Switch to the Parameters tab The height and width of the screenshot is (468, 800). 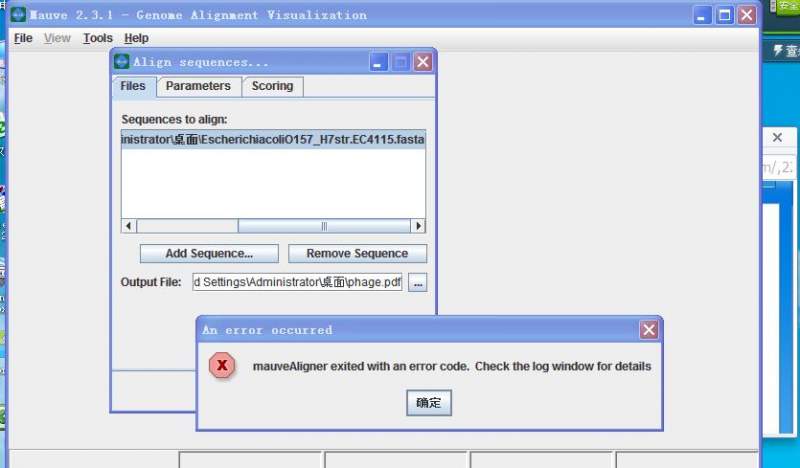(198, 86)
